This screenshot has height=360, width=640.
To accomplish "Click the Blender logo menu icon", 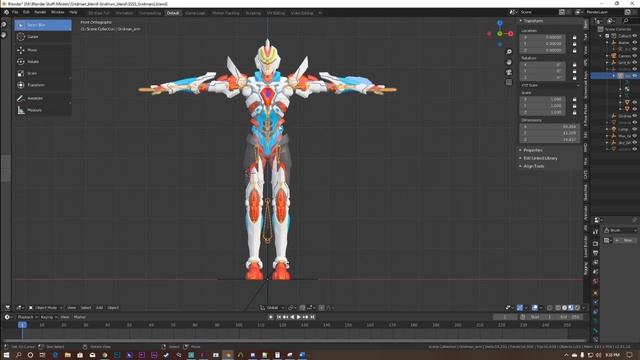I will coord(6,13).
